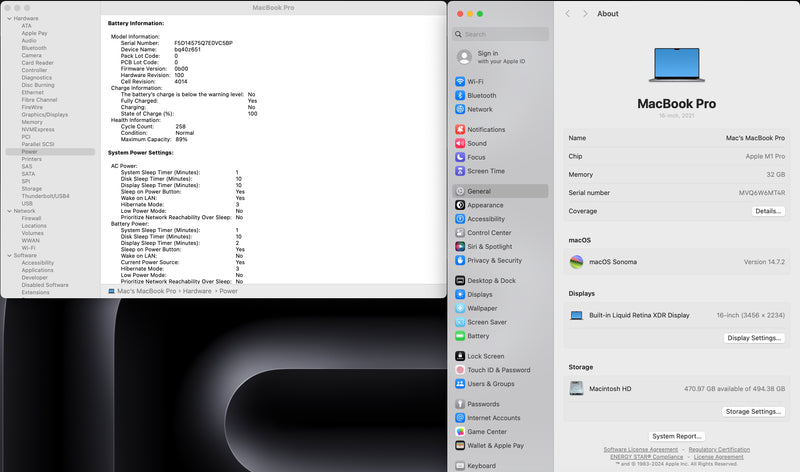
Task: Collapse the Network category disclosure triangle
Action: (7, 211)
